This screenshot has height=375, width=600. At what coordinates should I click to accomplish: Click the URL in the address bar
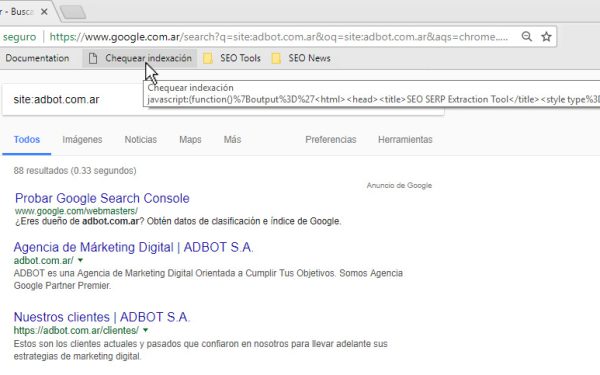pyautogui.click(x=279, y=37)
